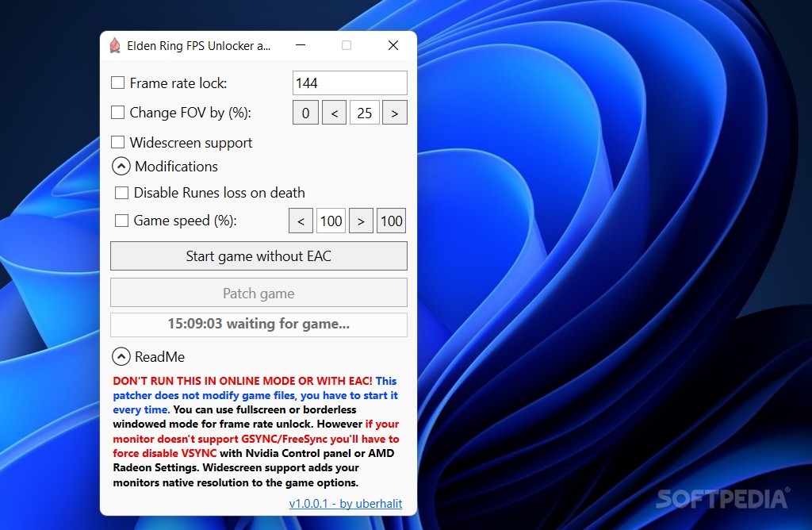The image size is (812, 530).
Task: Enable the Frame rate lock checkbox
Action: click(x=117, y=83)
